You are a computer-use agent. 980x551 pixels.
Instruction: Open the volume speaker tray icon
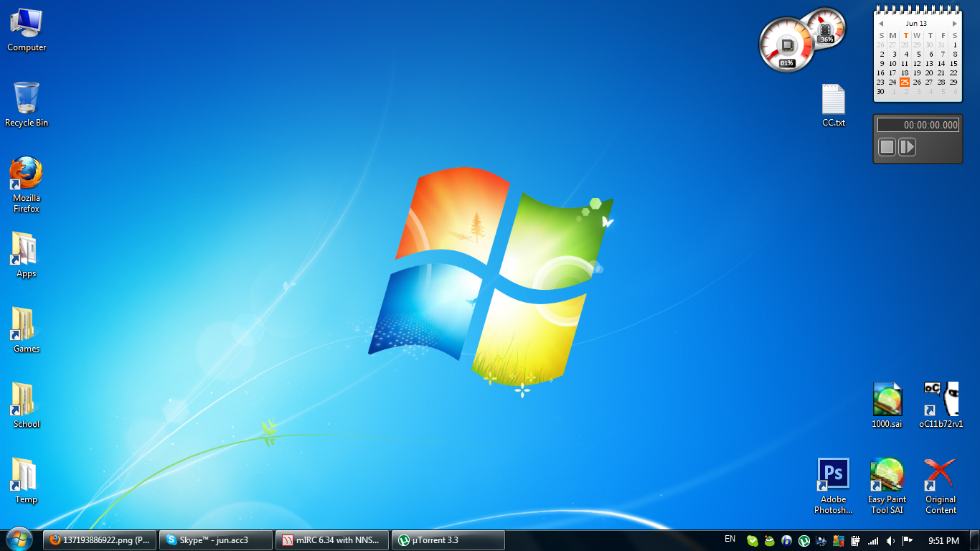(890, 541)
